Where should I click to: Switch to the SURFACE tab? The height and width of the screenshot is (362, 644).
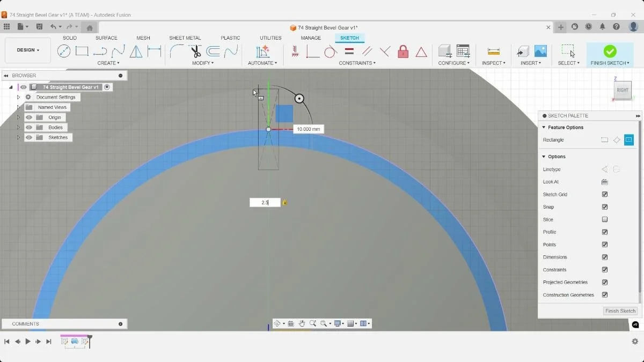point(106,38)
